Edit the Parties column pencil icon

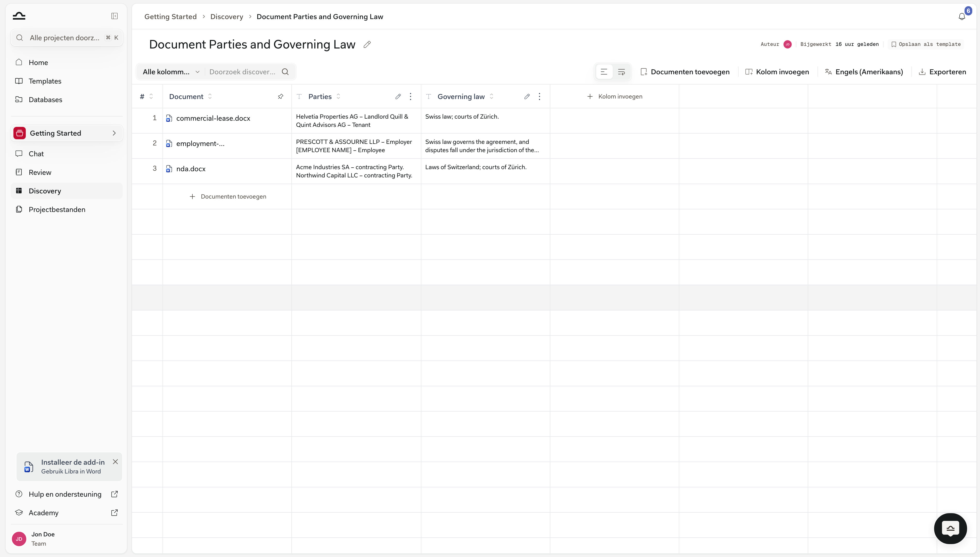pos(398,96)
